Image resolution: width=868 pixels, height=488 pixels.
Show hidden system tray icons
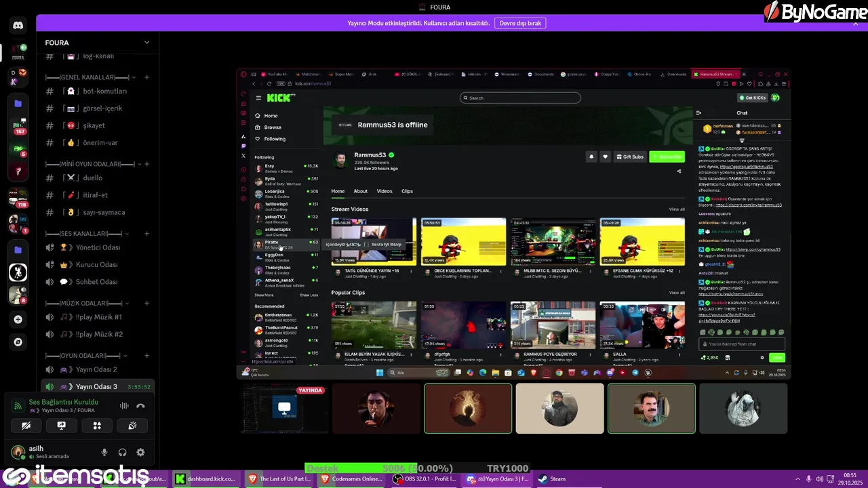[x=797, y=479]
